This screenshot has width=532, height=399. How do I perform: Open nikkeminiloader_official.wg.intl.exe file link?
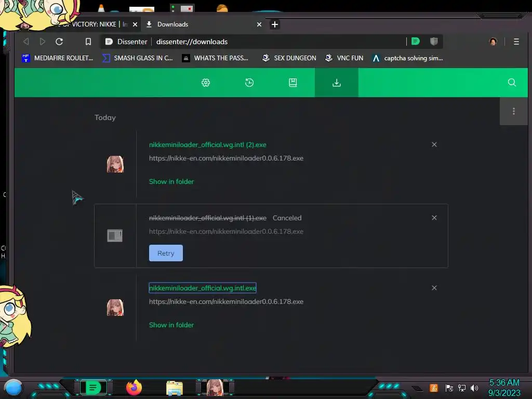203,288
